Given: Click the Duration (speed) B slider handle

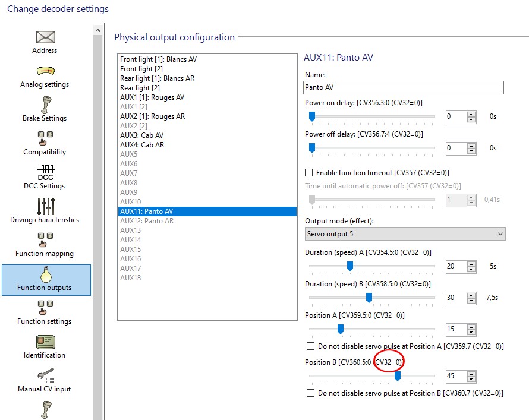Looking at the screenshot, I should [369, 298].
